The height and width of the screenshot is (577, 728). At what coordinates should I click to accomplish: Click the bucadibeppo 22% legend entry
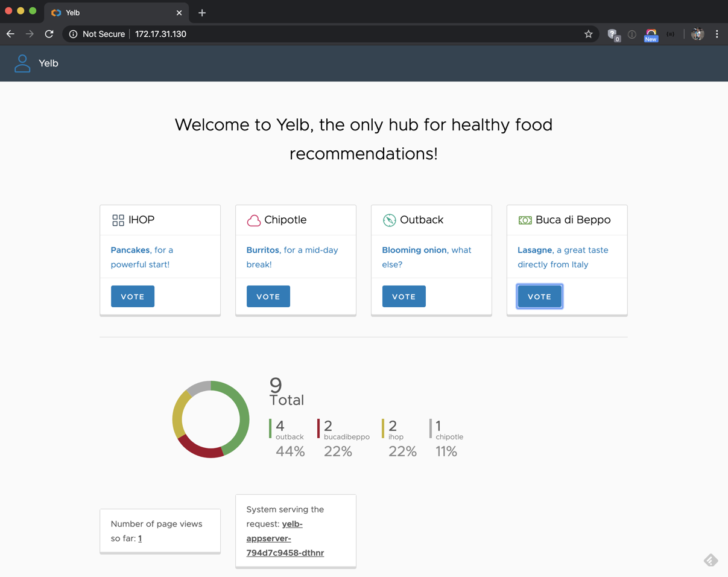pos(343,439)
